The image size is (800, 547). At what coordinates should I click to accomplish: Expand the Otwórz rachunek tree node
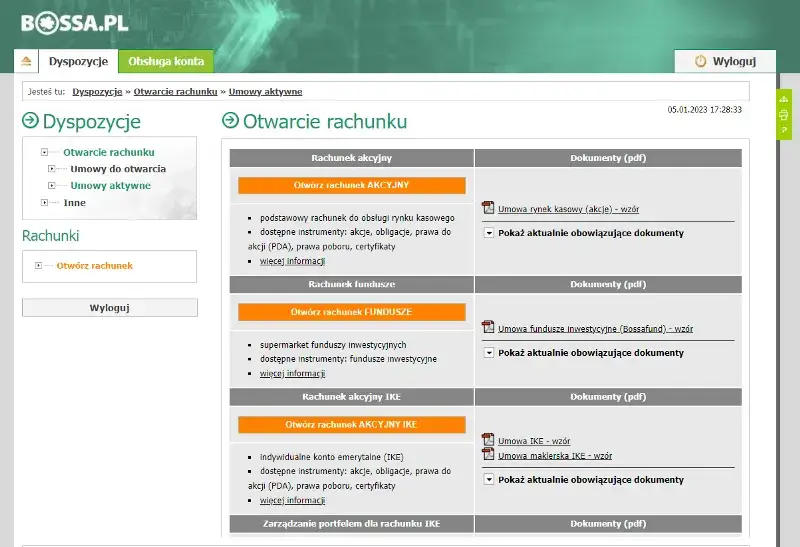pos(38,265)
